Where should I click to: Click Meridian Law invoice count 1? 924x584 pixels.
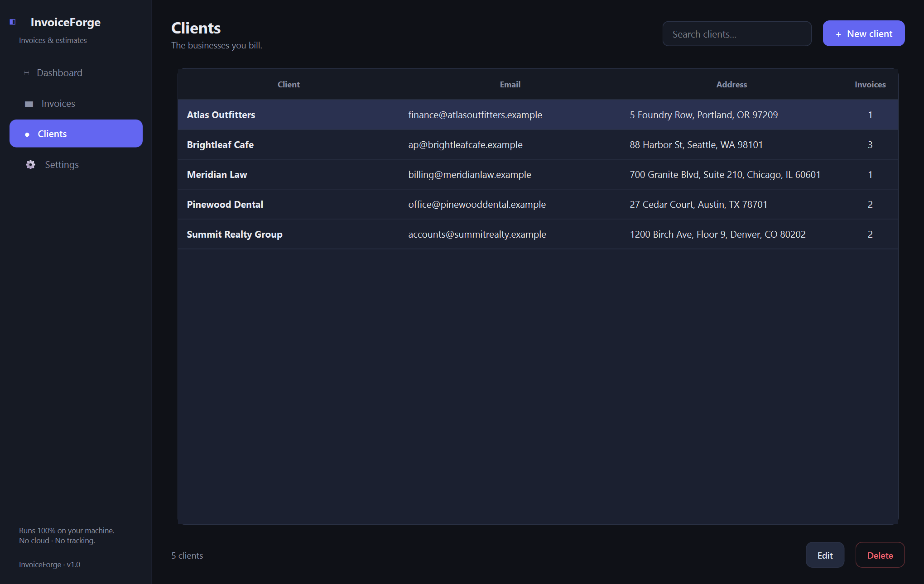pyautogui.click(x=870, y=175)
